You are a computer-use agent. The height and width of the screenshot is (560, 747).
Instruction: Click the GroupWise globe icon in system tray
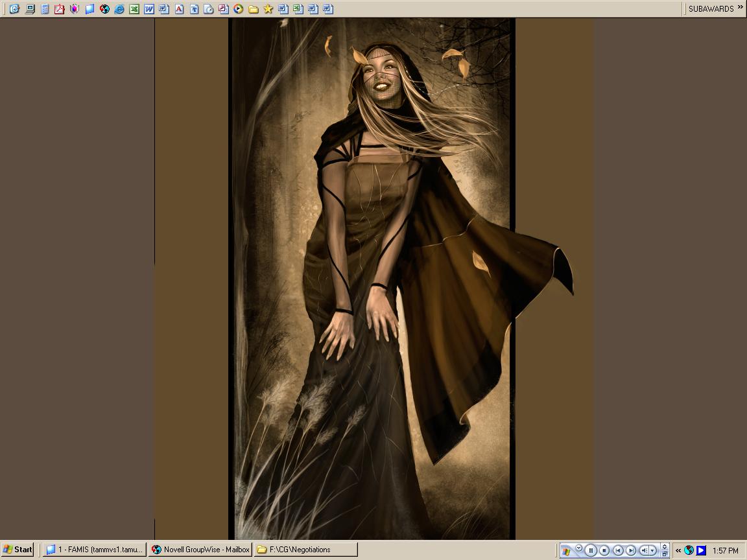tap(689, 550)
